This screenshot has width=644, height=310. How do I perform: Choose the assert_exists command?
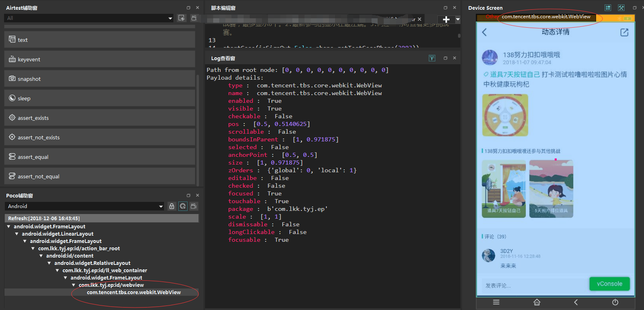(x=99, y=118)
